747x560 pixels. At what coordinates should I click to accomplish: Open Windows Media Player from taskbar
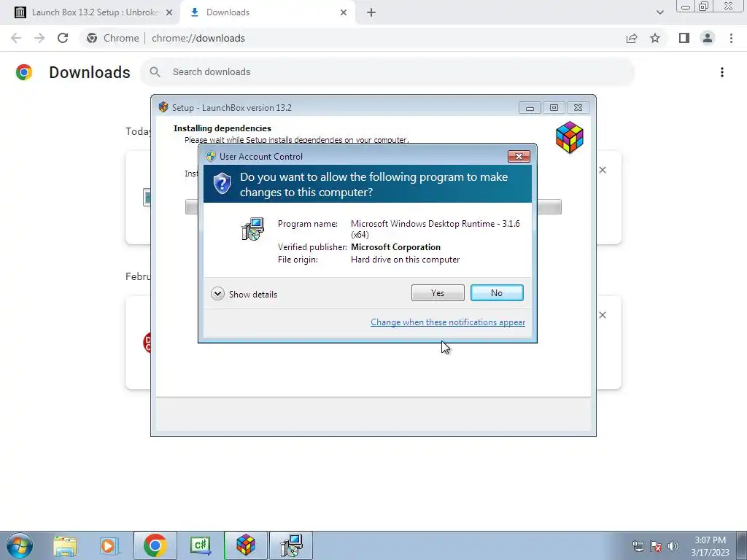[109, 545]
